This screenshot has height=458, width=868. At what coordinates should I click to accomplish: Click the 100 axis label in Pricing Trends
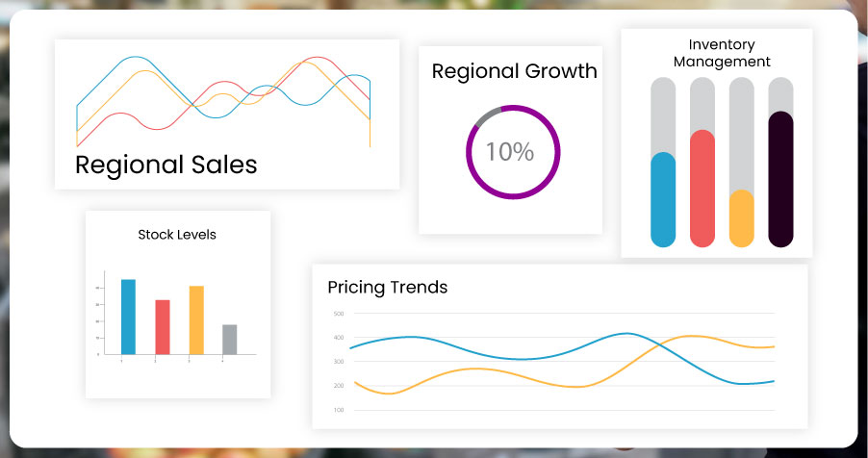(x=338, y=410)
